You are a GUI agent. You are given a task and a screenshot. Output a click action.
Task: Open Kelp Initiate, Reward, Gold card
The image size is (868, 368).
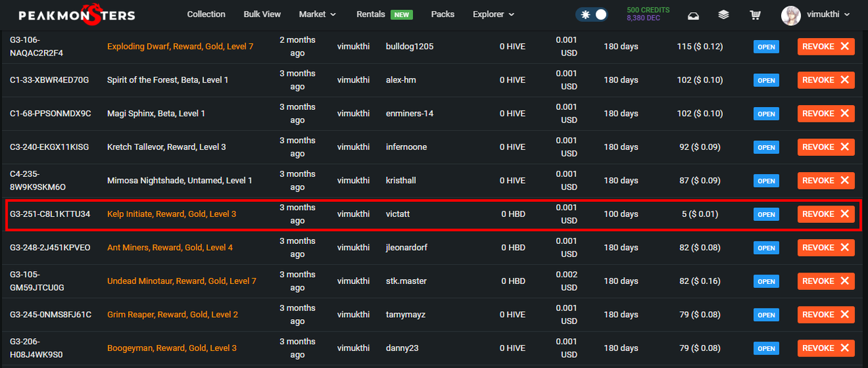coord(172,214)
